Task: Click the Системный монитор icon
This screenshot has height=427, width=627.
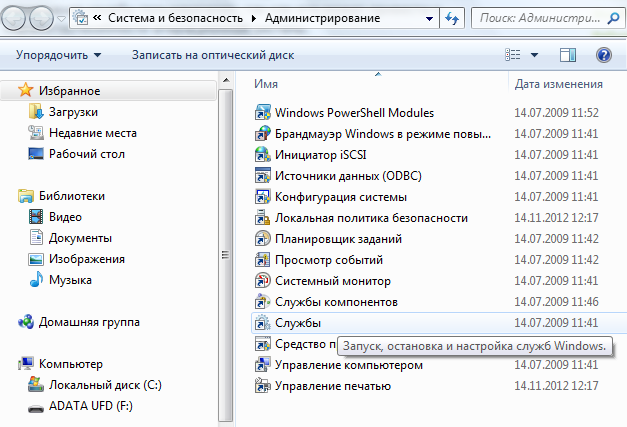Action: click(x=263, y=281)
